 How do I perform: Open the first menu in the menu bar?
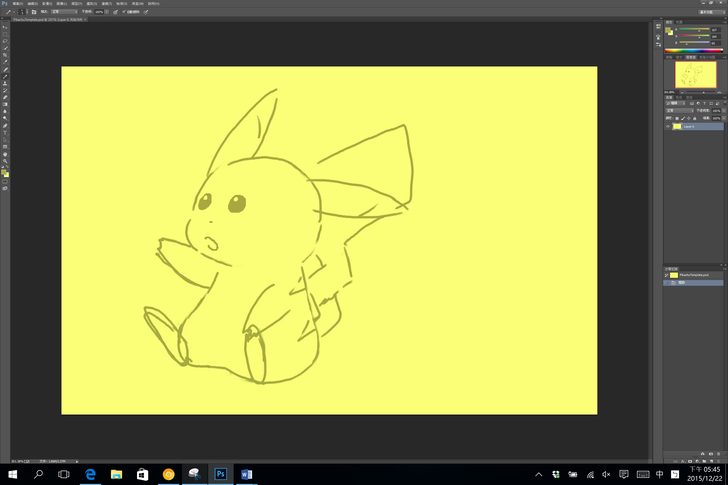click(x=18, y=4)
